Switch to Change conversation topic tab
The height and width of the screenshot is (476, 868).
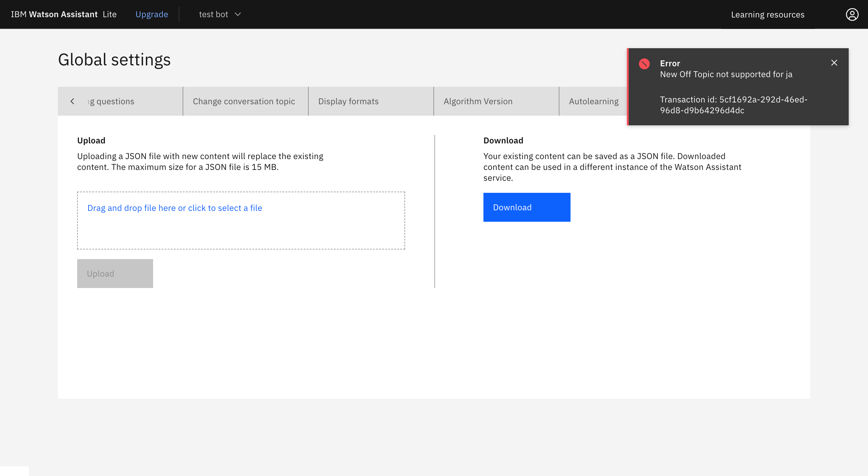tap(244, 102)
